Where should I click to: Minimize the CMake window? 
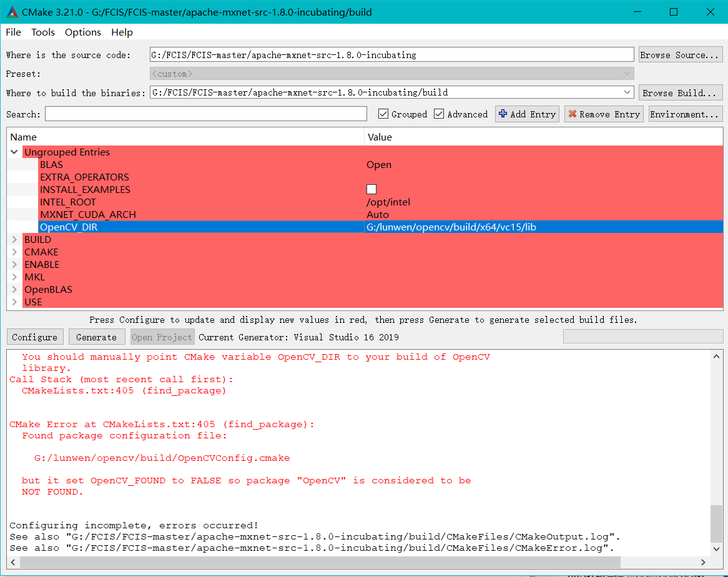click(x=637, y=12)
